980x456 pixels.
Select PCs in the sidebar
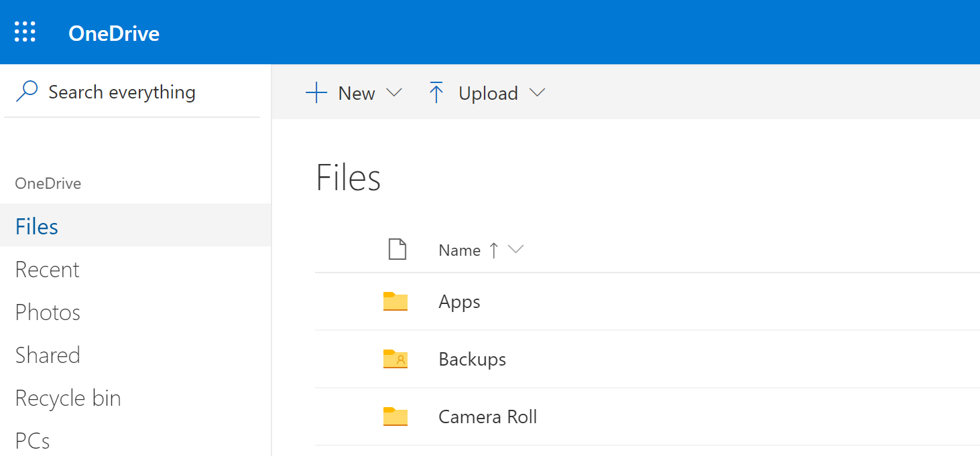click(33, 441)
